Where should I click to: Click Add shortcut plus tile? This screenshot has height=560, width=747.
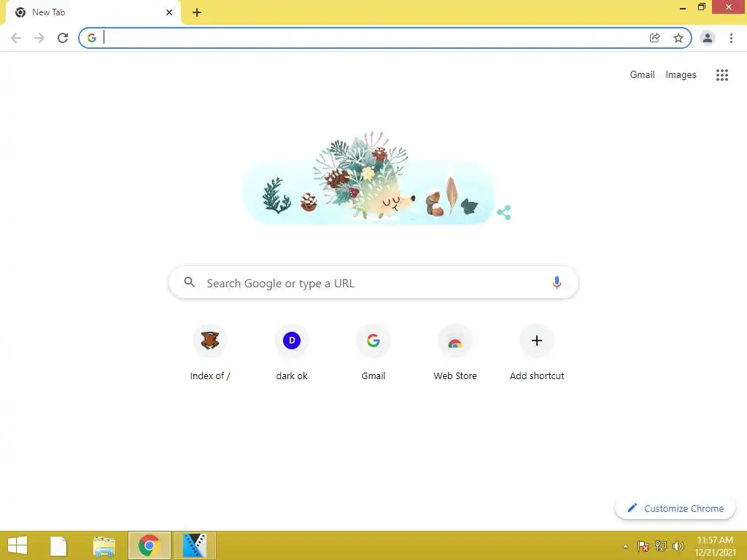point(537,352)
